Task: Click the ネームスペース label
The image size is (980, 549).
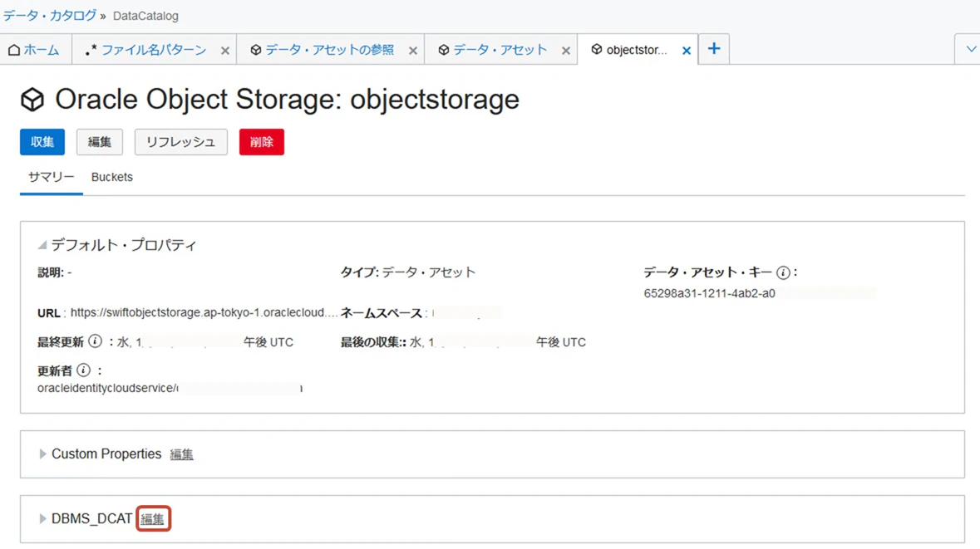Action: pos(381,313)
